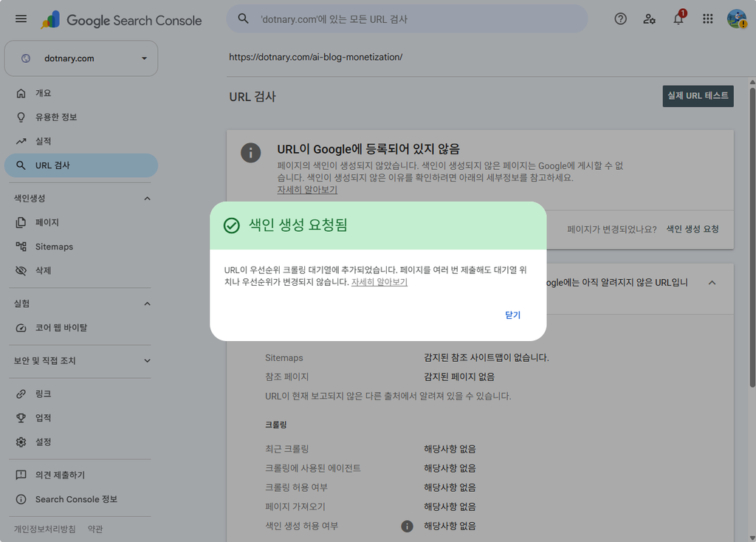
Task: Click the 참조 페이지 row label
Action: [287, 377]
